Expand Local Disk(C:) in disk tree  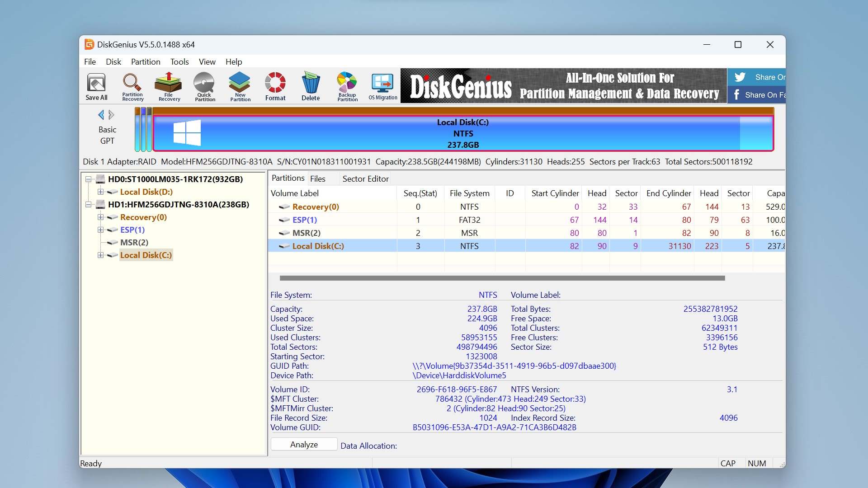tap(100, 255)
